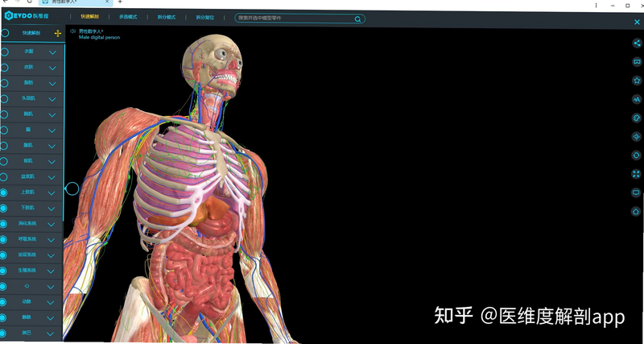
Task: Select the 男性数字人 browser tab
Action: pyautogui.click(x=76, y=2)
